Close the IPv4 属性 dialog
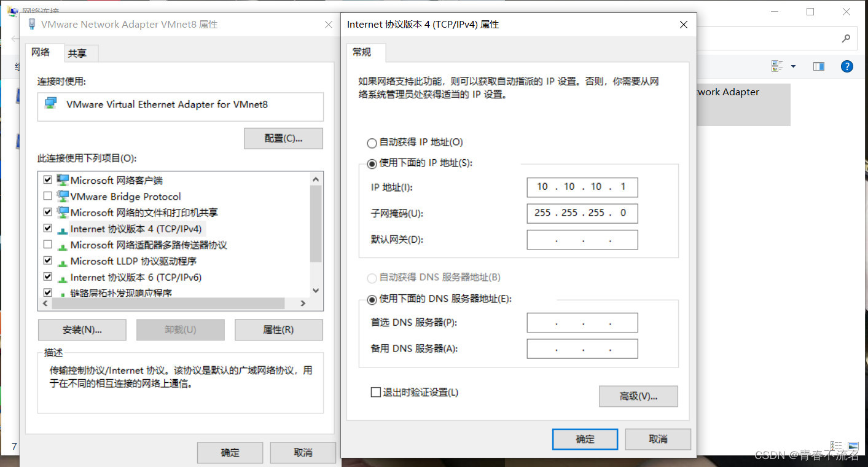 pyautogui.click(x=684, y=25)
